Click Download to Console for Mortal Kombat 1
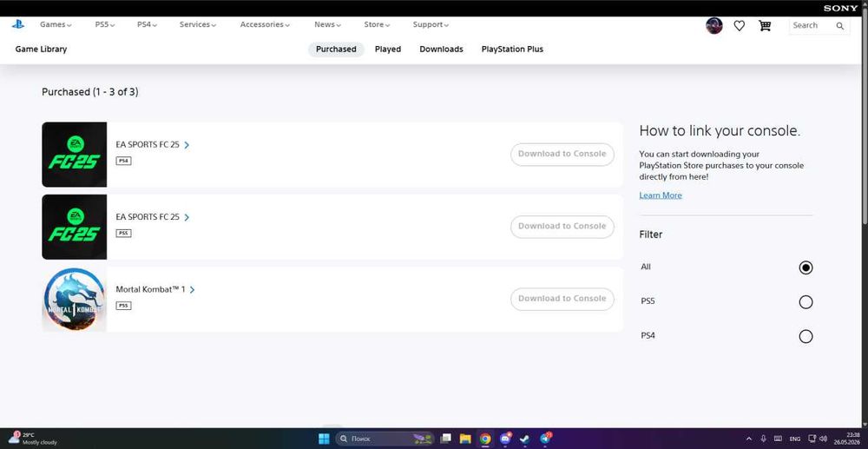 tap(562, 299)
